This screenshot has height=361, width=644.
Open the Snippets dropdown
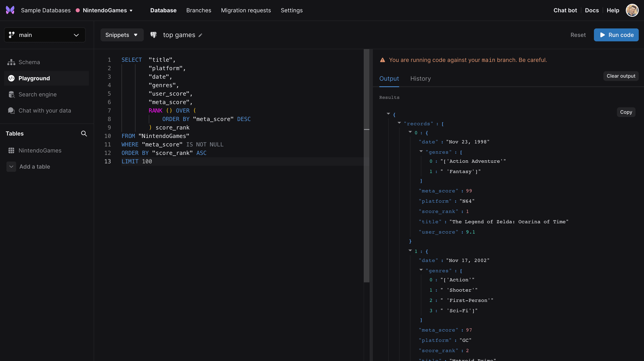(122, 35)
